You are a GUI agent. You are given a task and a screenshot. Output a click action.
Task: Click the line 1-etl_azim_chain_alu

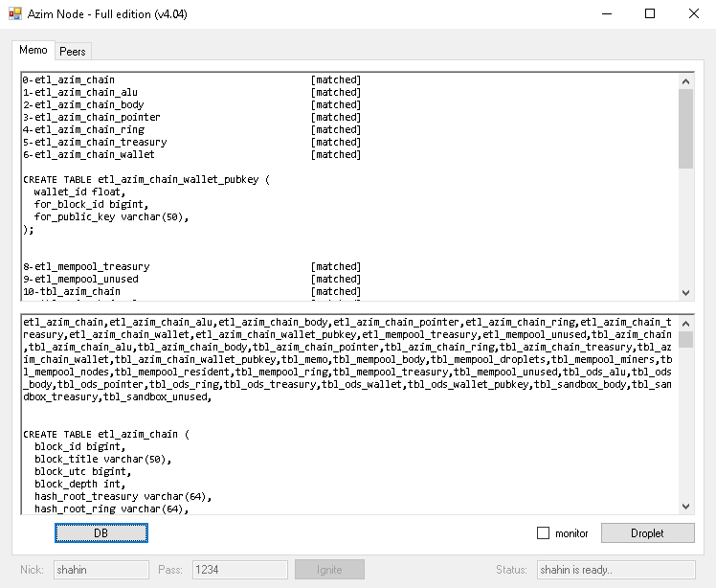[x=80, y=92]
